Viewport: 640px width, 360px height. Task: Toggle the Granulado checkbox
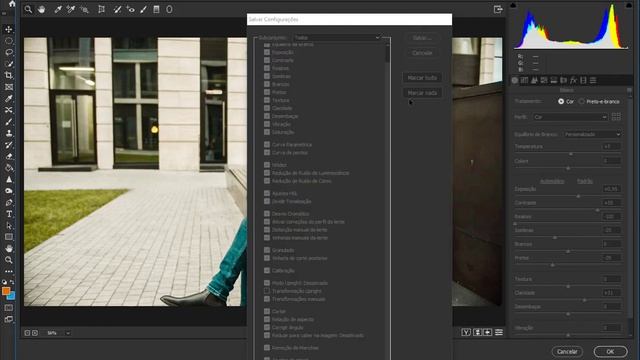pyautogui.click(x=267, y=250)
